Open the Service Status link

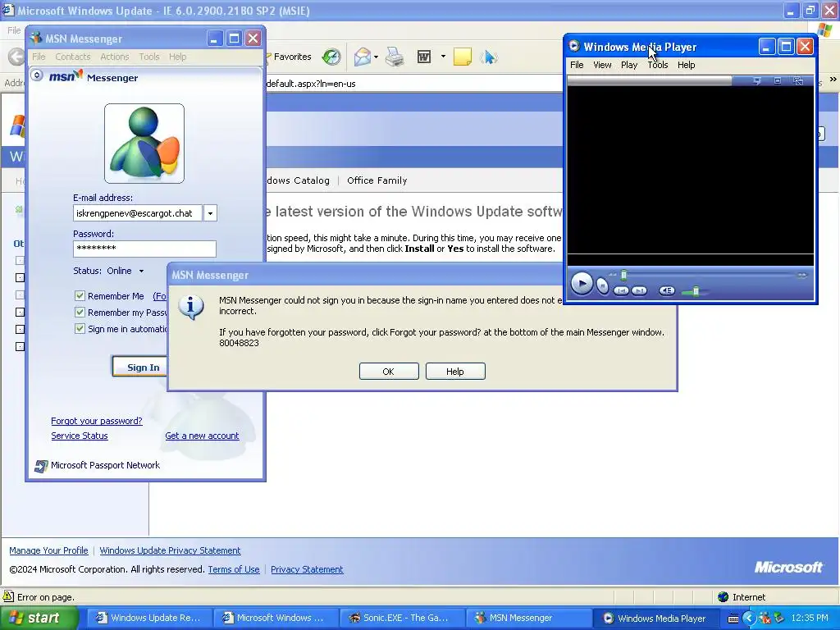(x=80, y=436)
